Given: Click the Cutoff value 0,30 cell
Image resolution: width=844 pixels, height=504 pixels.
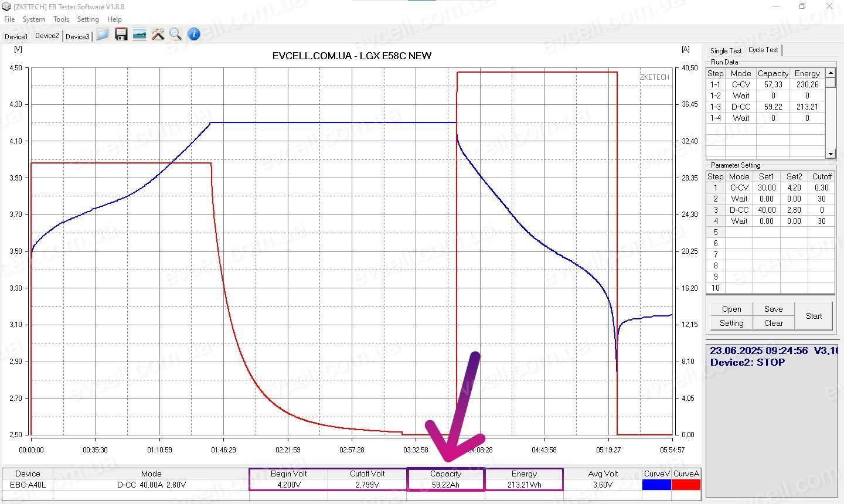Looking at the screenshot, I should point(822,188).
